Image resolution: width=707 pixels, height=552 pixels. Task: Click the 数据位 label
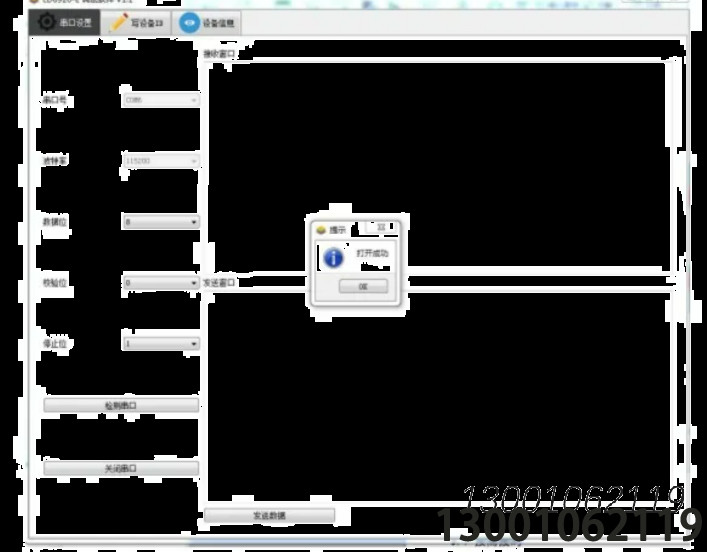pyautogui.click(x=55, y=222)
